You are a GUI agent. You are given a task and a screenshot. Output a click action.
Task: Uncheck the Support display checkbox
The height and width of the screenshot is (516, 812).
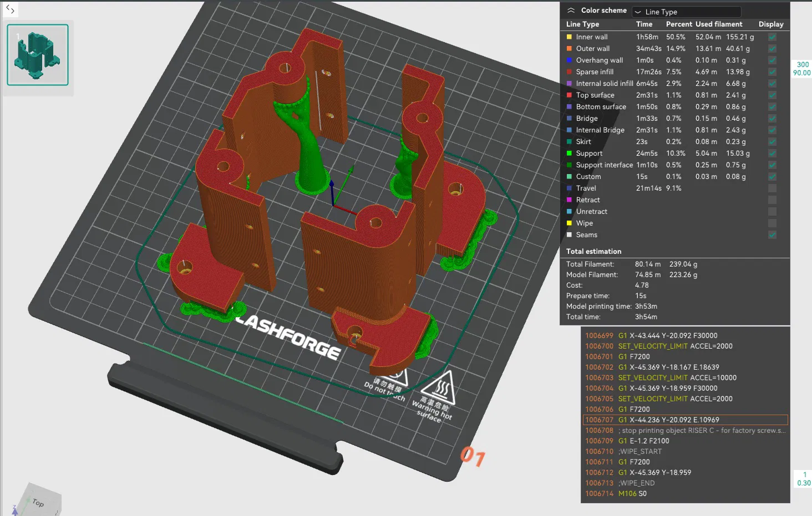[x=772, y=154]
